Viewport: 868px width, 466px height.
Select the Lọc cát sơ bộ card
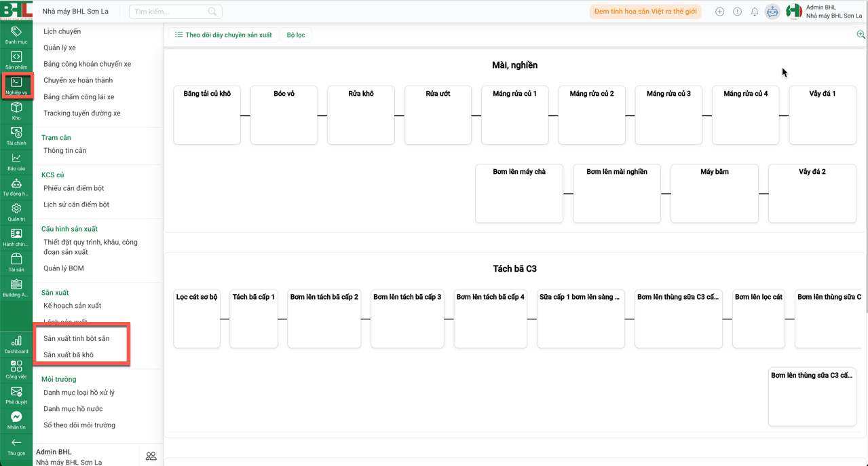[x=197, y=319]
